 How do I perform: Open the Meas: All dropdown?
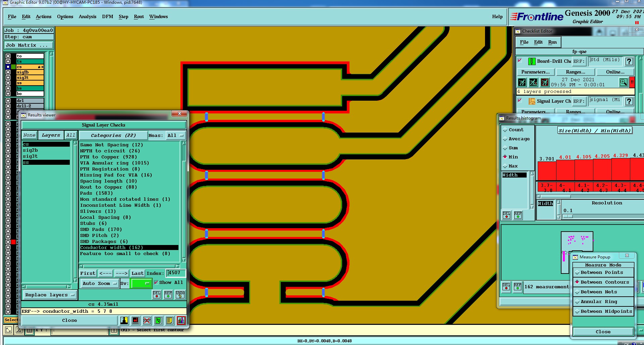point(176,135)
